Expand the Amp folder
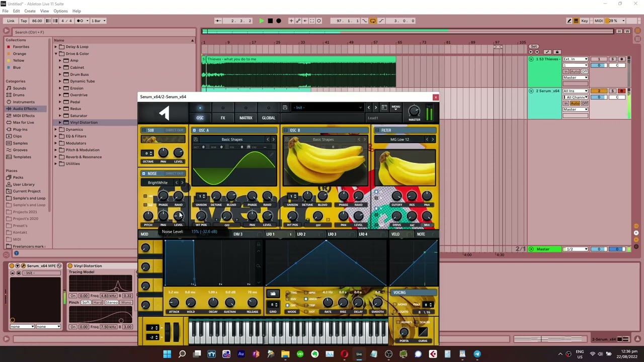This screenshot has height=362, width=644. pyautogui.click(x=60, y=60)
